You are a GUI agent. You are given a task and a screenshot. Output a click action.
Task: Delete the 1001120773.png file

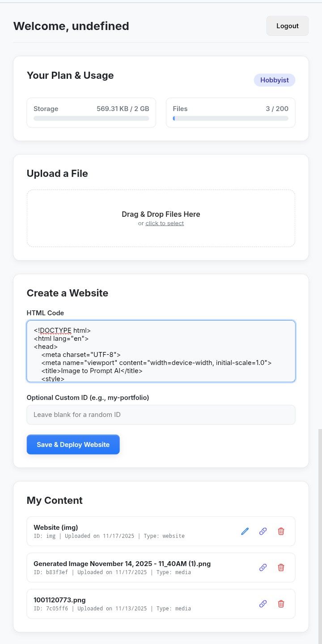pyautogui.click(x=281, y=604)
